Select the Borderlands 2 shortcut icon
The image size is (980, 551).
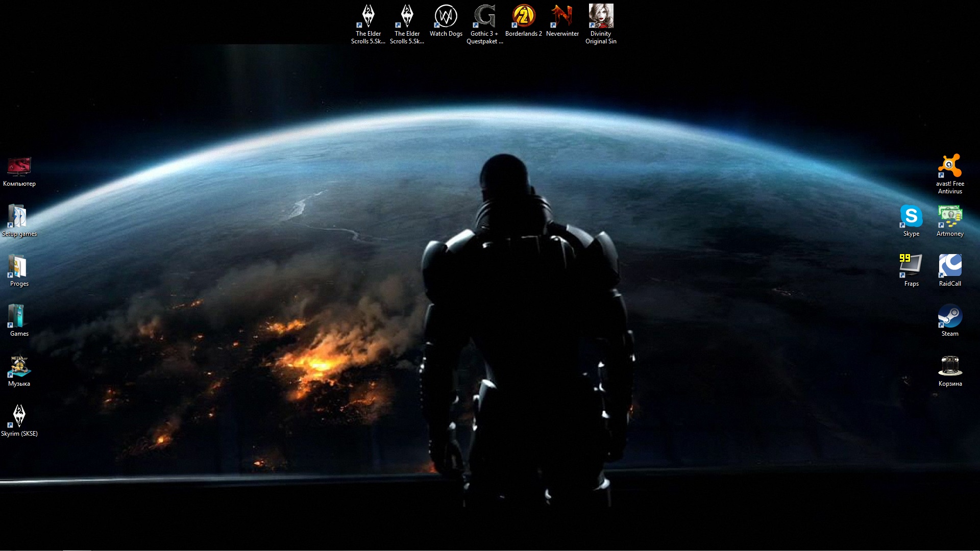524,21
